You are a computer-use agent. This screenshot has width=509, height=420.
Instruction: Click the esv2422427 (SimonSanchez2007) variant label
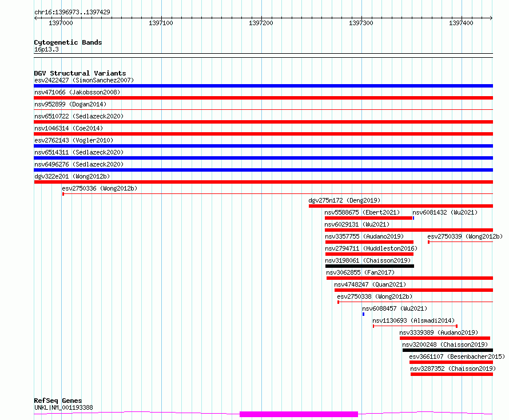[84, 80]
